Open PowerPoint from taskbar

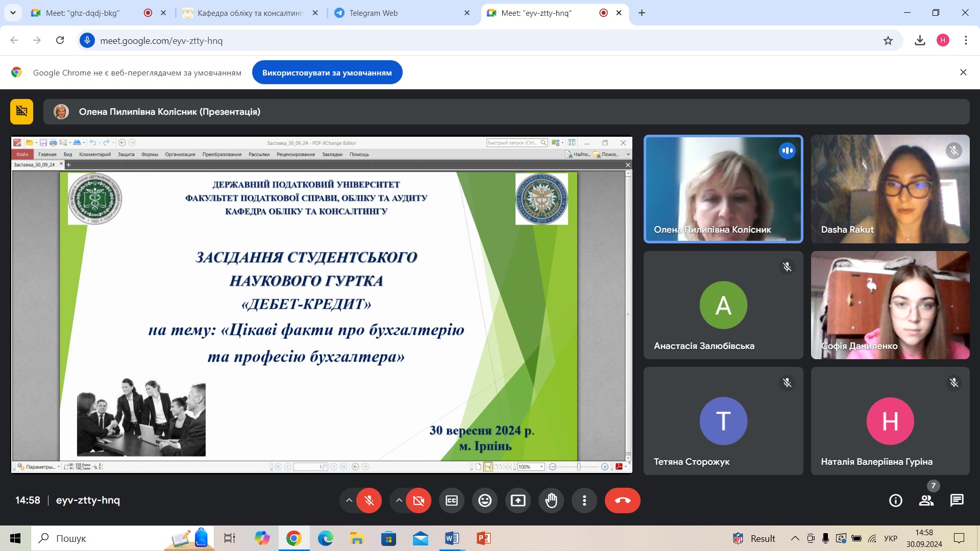483,538
